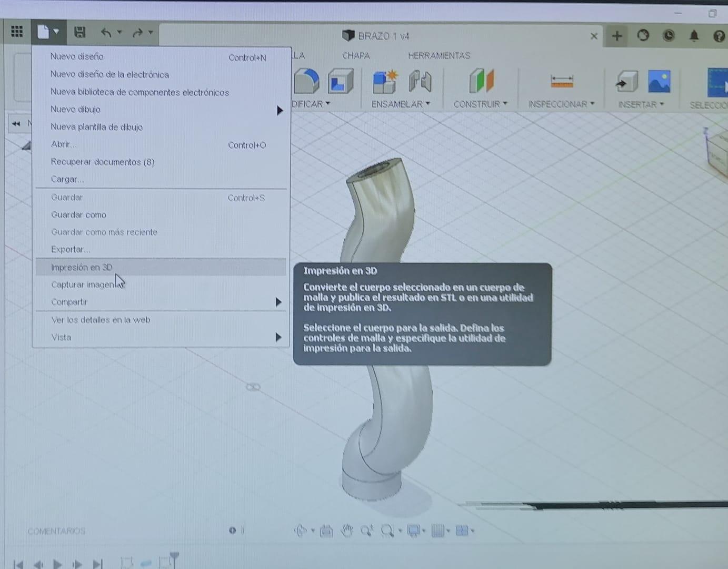The image size is (728, 569).
Task: Click the Insert image canvas icon
Action: click(x=659, y=82)
